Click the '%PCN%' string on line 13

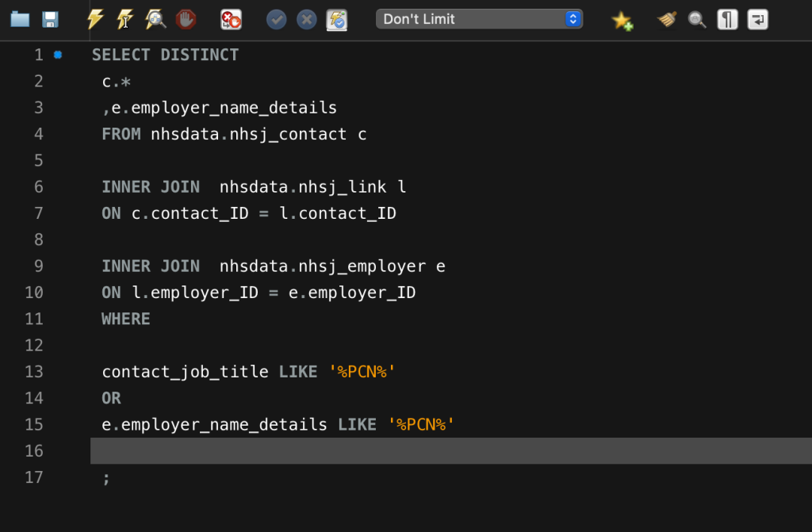[362, 371]
